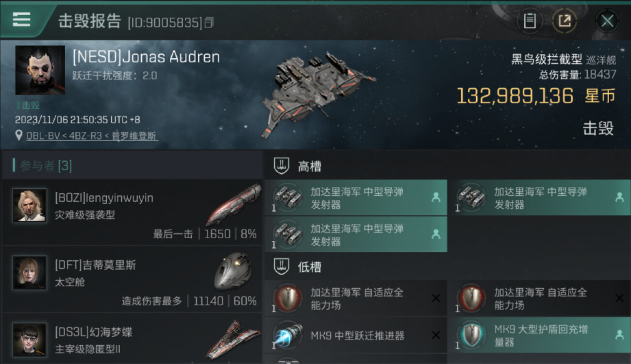Open Jonas Audren's character portrait
Screen dimensions: 631x364
point(40,70)
